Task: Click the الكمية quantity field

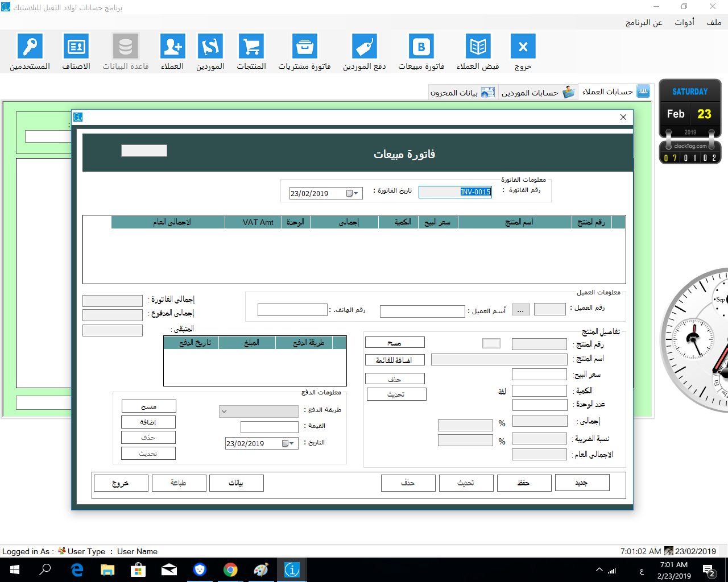Action: 539,390
